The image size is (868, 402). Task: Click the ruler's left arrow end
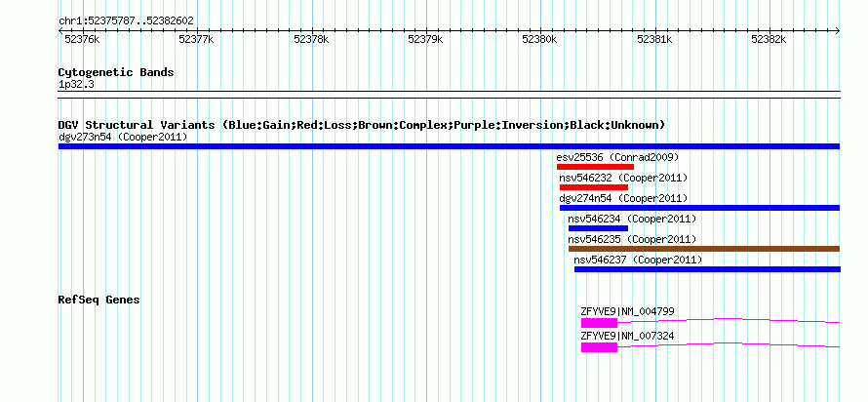(60, 30)
